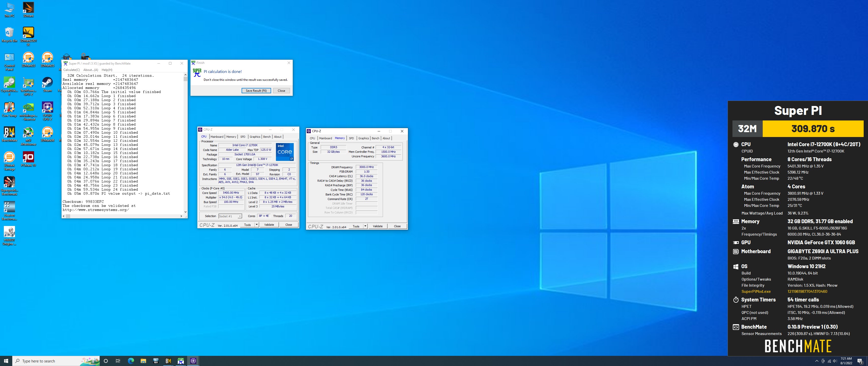Open the About...(A) menu in Super PI
Viewport: 868px width, 366px height.
click(x=91, y=70)
